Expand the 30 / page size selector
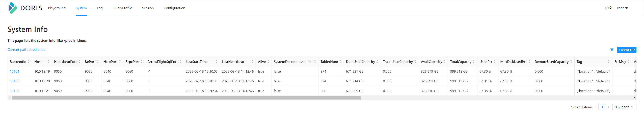644x122 pixels. [x=624, y=107]
